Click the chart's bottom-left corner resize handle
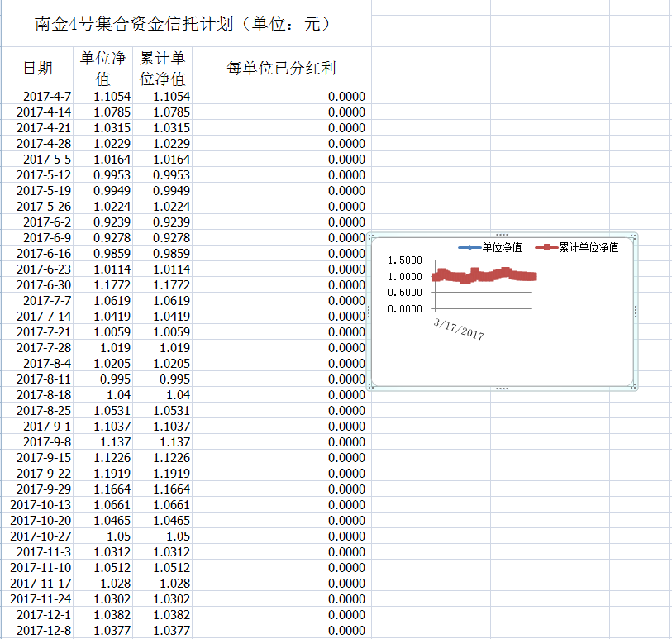The height and width of the screenshot is (639, 672). coord(370,385)
